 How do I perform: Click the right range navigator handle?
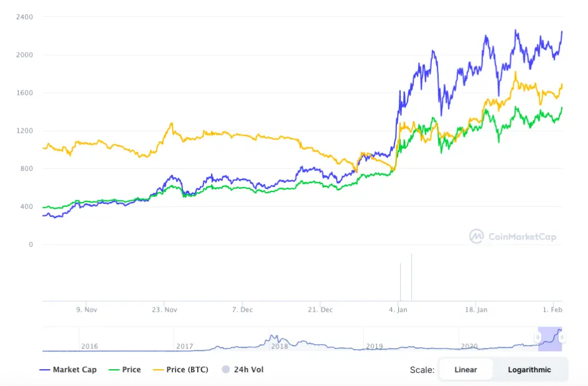(562, 337)
